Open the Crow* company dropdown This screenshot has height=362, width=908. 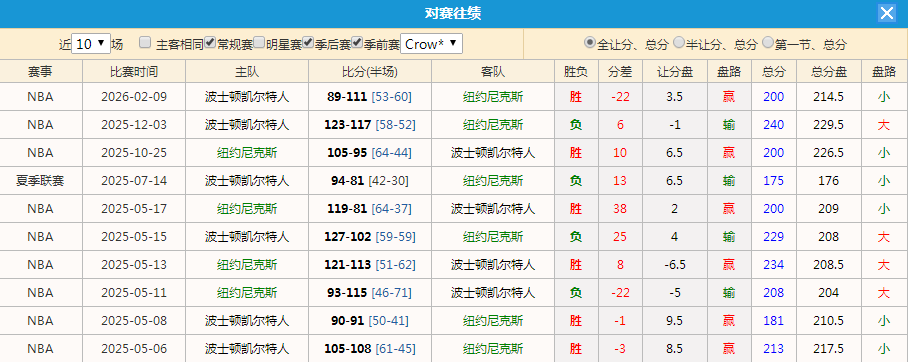(431, 43)
